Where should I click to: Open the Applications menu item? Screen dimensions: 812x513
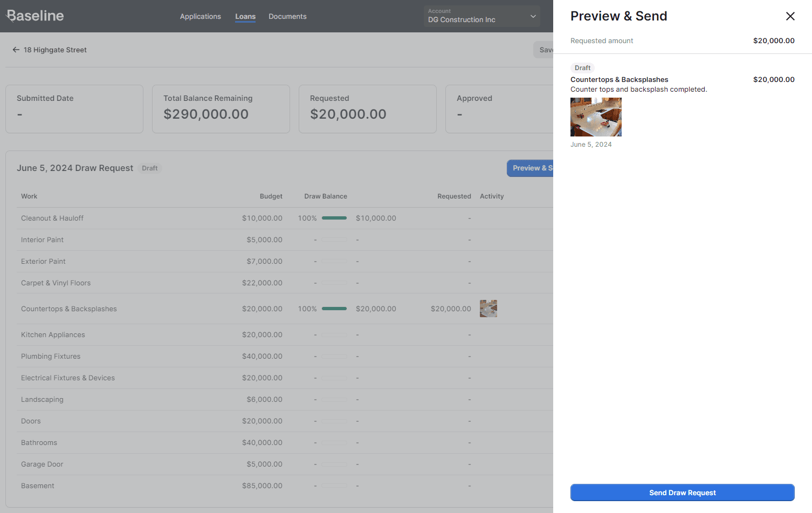(200, 17)
